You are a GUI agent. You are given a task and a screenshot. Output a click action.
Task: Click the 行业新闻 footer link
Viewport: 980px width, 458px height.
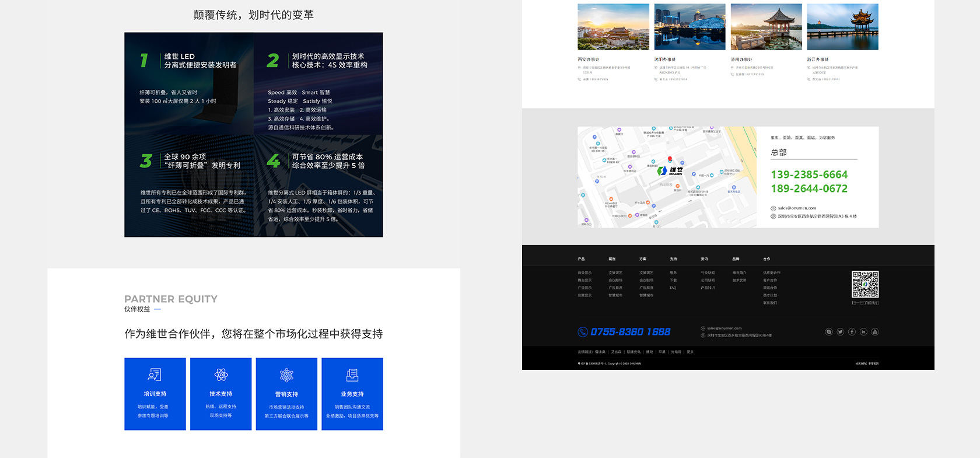coord(708,272)
